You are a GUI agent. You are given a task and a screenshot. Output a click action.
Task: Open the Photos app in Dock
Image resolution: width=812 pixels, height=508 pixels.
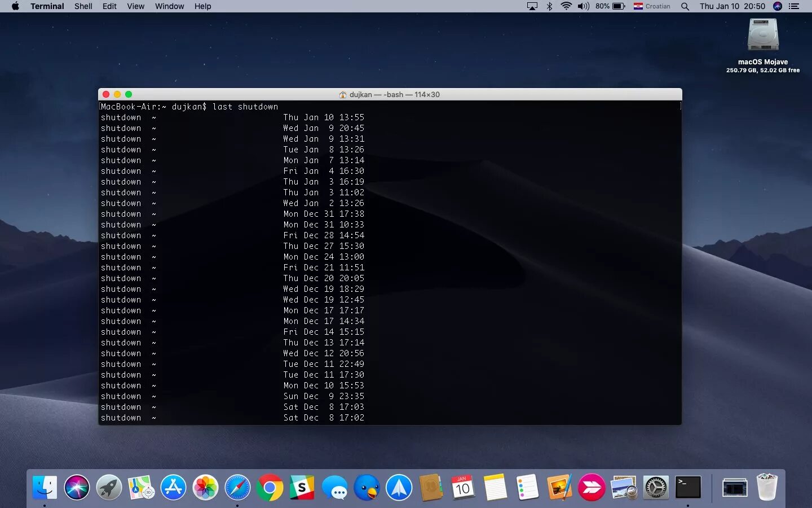pos(205,487)
